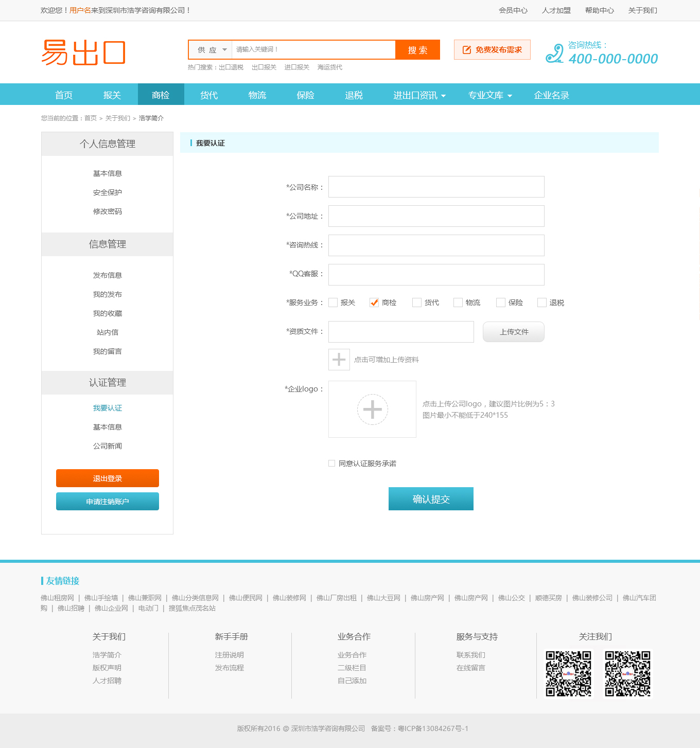Open sidebar 安全保护 item
This screenshot has width=700, height=748.
[108, 192]
